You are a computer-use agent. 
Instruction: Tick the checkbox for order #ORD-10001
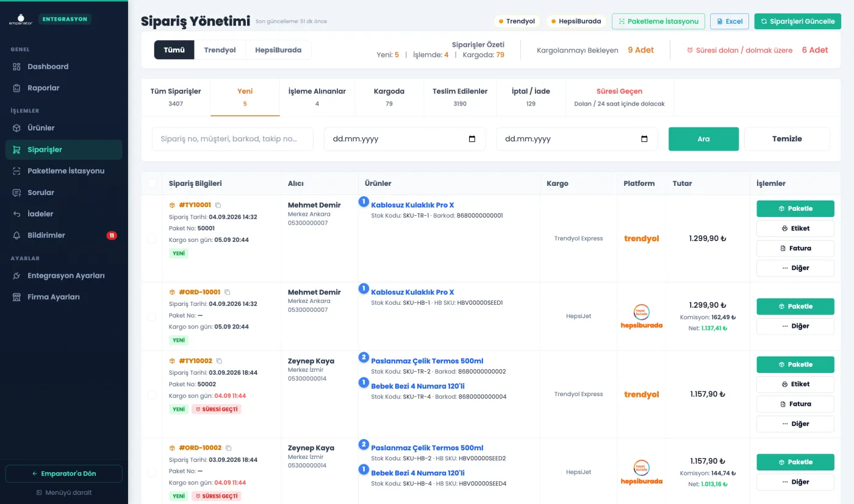pyautogui.click(x=152, y=317)
